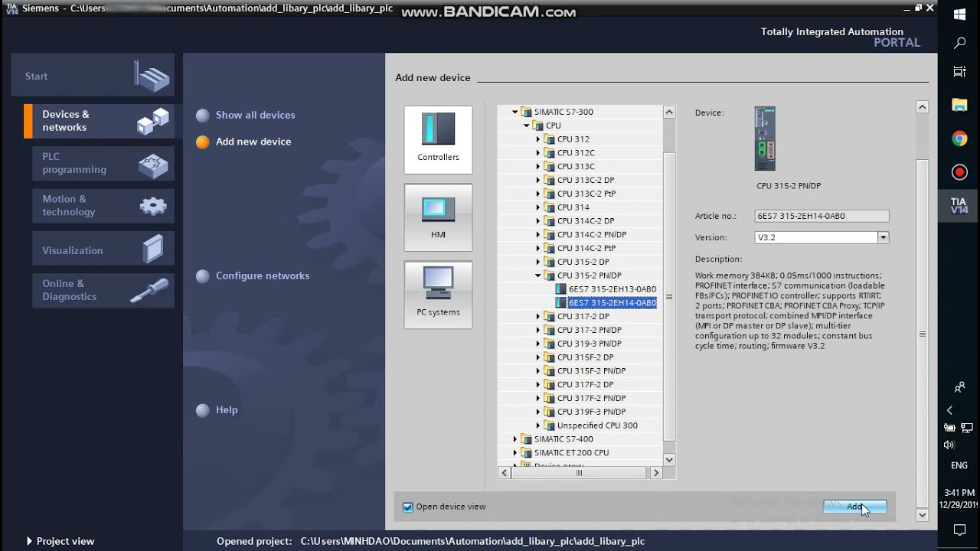Click the Add button
Image resolution: width=980 pixels, height=551 pixels.
[x=855, y=507]
